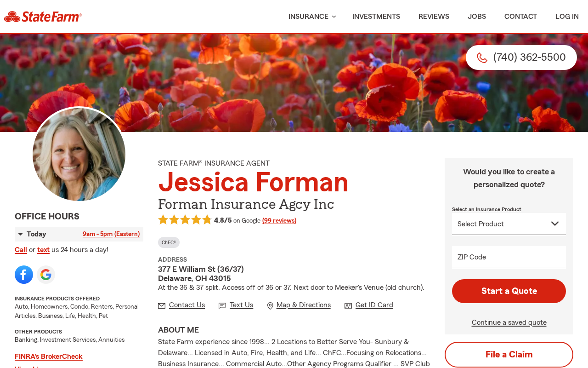The height and width of the screenshot is (368, 588).
Task: Click the phone icon beside (740) 362-5500
Action: [x=482, y=57]
